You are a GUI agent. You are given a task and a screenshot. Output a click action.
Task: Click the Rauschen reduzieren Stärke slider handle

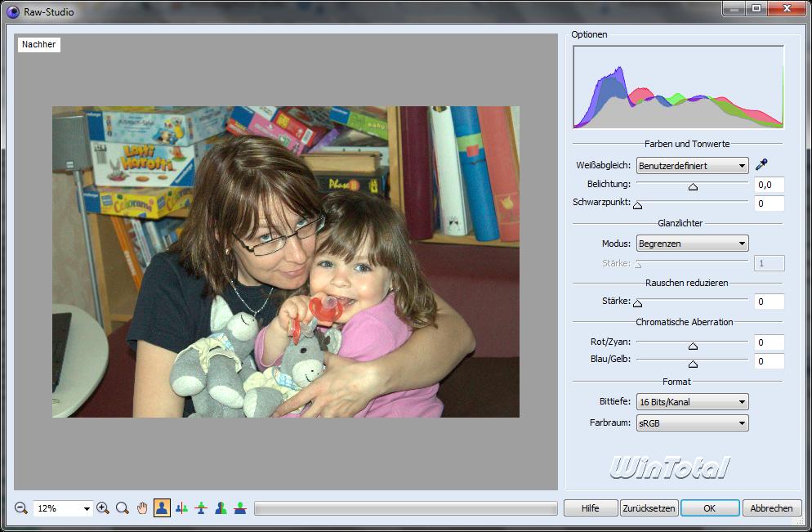pos(637,303)
